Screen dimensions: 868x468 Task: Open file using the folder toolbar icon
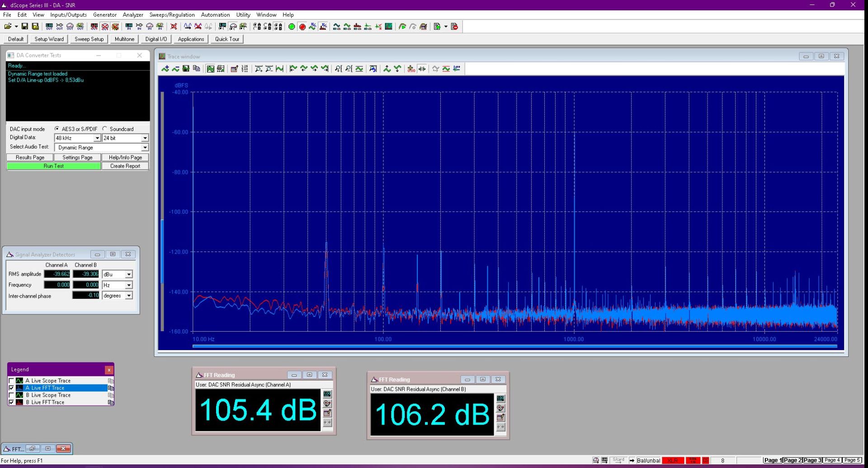coord(8,27)
